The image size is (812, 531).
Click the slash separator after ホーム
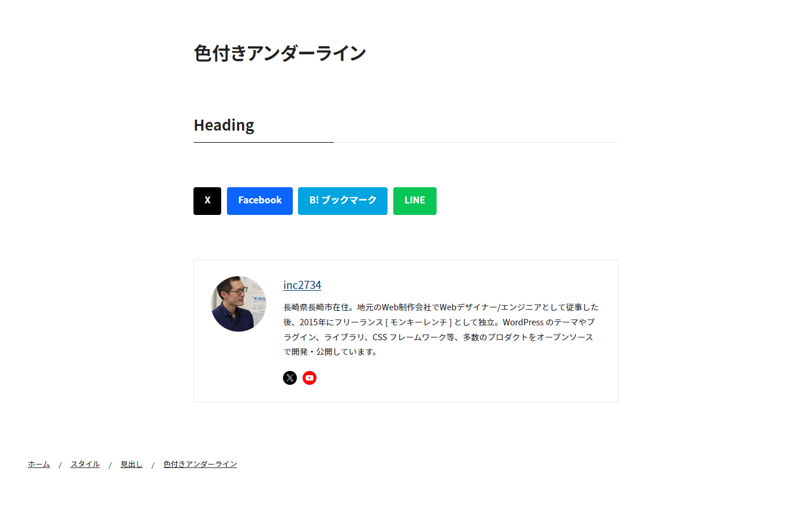pyautogui.click(x=60, y=465)
